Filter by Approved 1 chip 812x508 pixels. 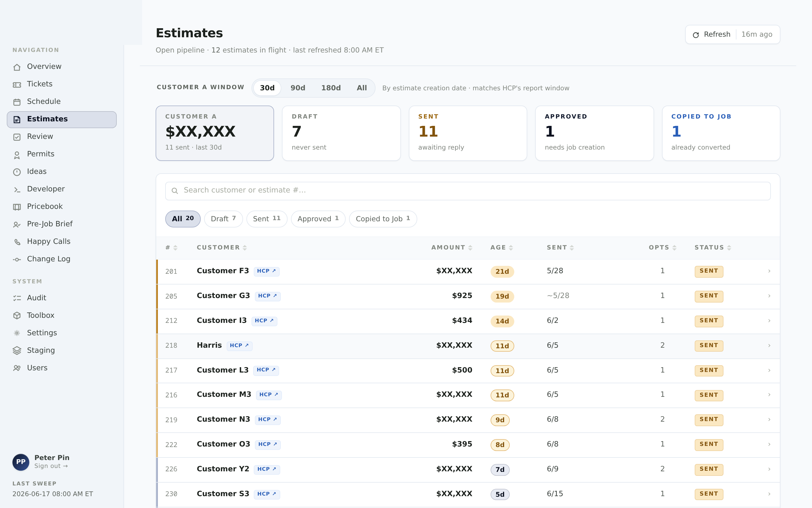(318, 219)
